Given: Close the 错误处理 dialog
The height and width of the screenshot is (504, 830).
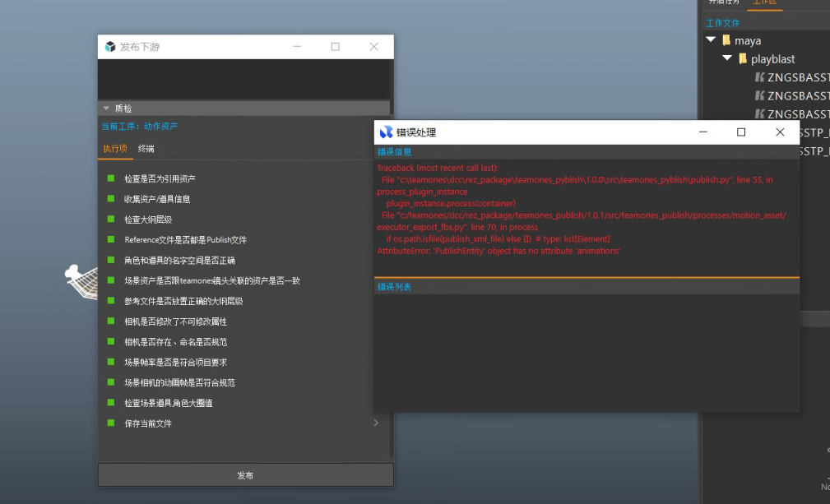Looking at the screenshot, I should [780, 132].
